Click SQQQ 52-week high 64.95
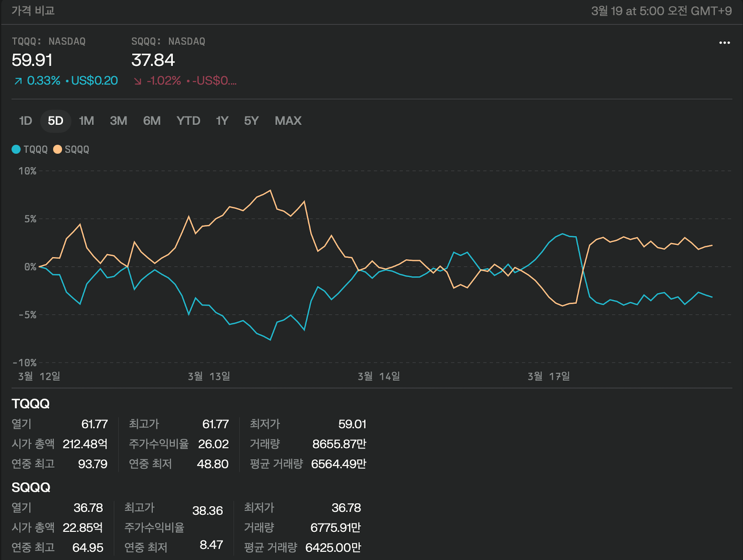Image resolution: width=743 pixels, height=560 pixels. [88, 547]
